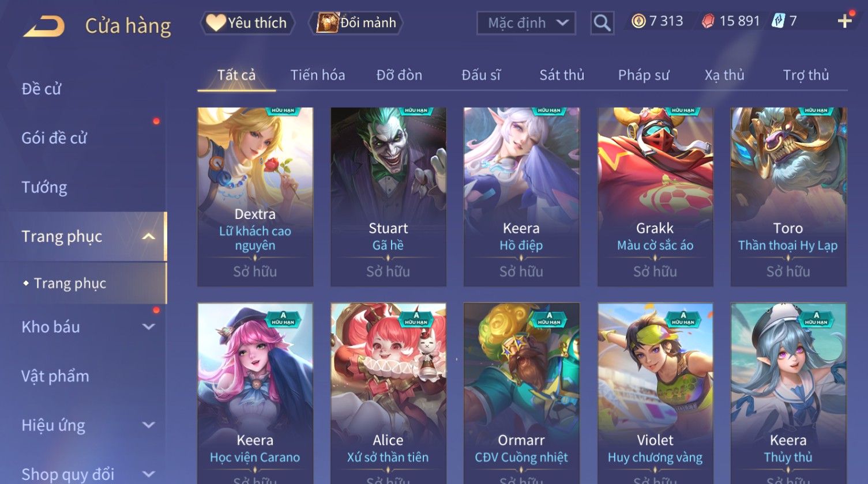Go to Tướng in the sidebar
868x484 pixels.
[x=44, y=187]
